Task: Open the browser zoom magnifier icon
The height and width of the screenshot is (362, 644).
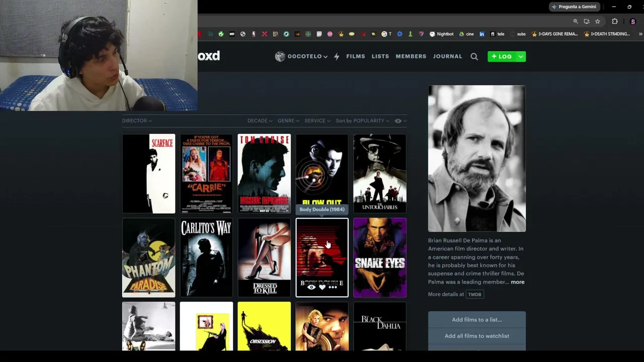Action: click(576, 22)
